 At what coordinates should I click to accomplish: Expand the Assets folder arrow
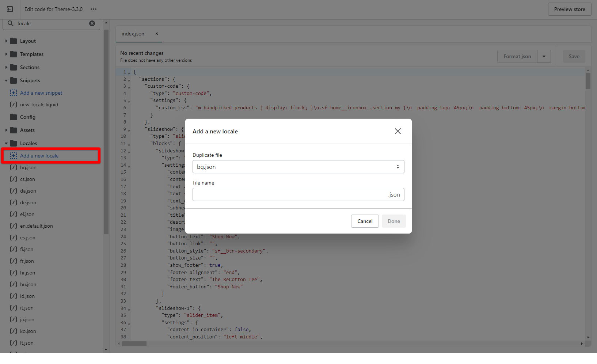6,130
